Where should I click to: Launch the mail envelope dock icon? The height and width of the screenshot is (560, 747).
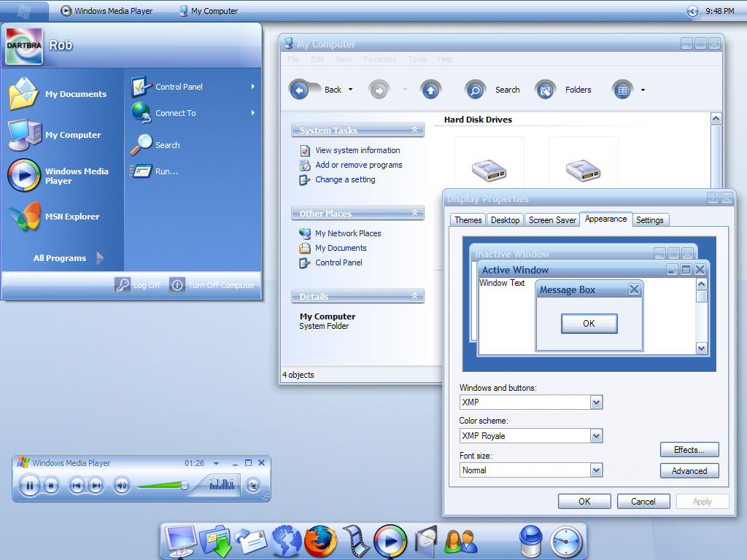251,542
